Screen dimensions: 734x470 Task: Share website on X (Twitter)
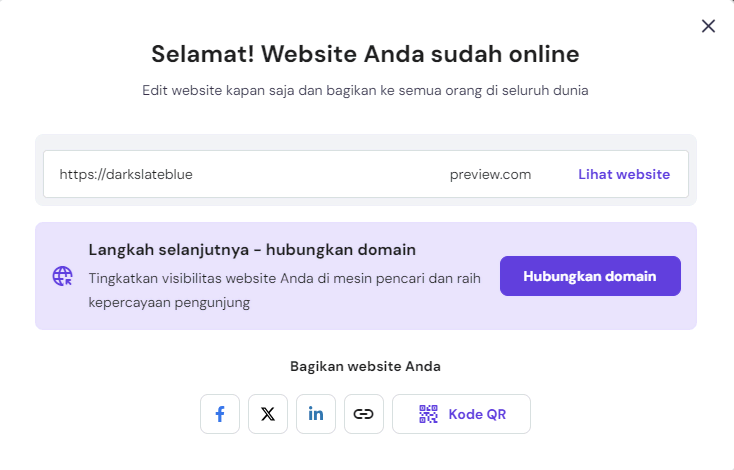(268, 414)
